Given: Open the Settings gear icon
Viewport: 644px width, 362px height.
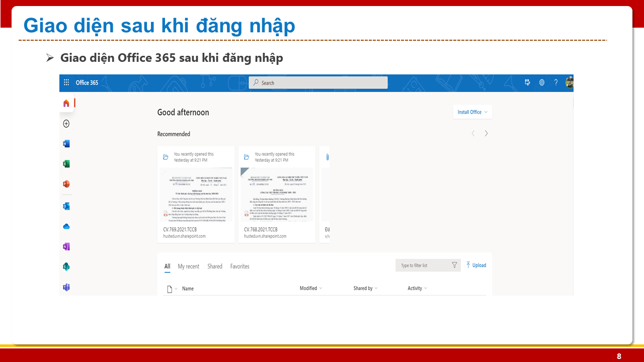Looking at the screenshot, I should pos(542,83).
